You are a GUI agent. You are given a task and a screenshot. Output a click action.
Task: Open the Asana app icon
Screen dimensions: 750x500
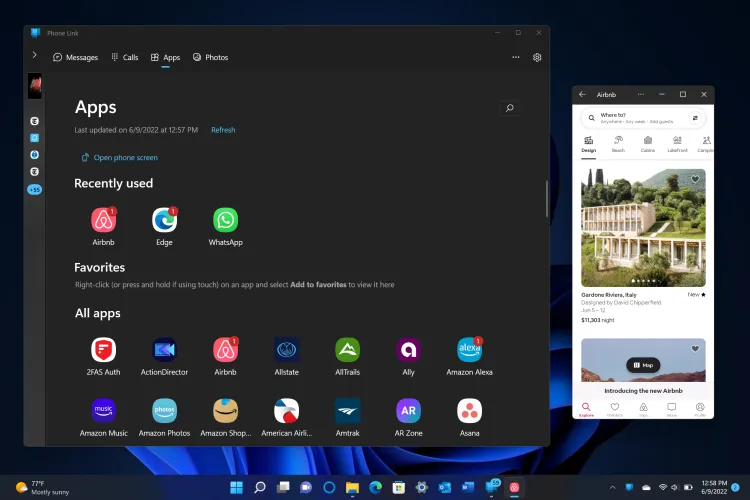(x=469, y=410)
